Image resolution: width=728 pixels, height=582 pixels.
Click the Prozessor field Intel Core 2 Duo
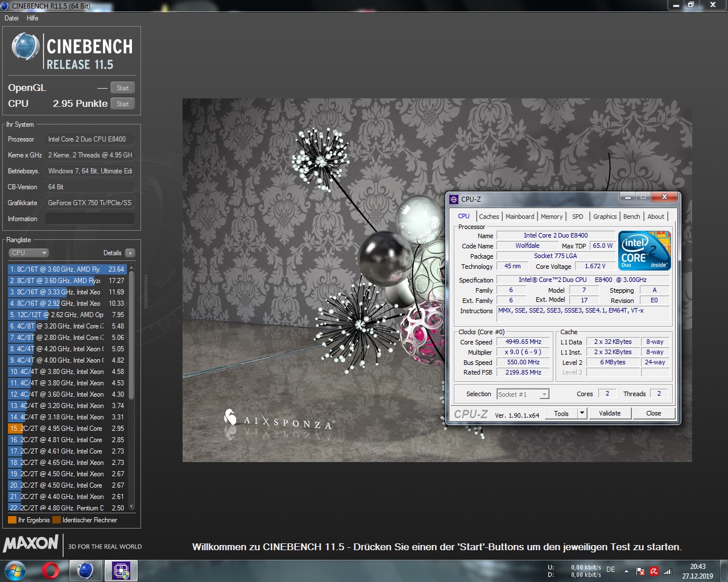pyautogui.click(x=90, y=139)
